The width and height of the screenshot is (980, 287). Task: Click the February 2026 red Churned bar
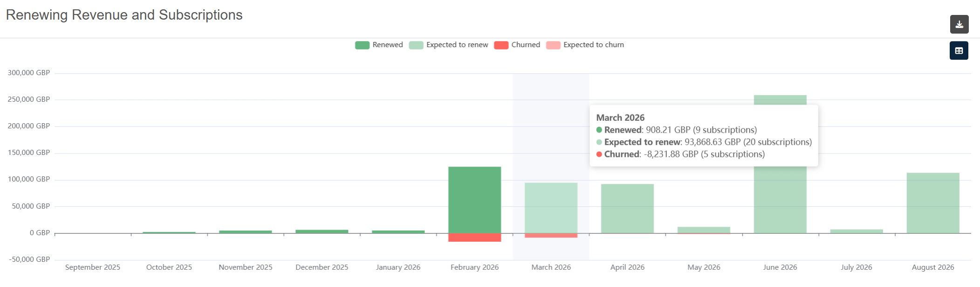tap(474, 237)
